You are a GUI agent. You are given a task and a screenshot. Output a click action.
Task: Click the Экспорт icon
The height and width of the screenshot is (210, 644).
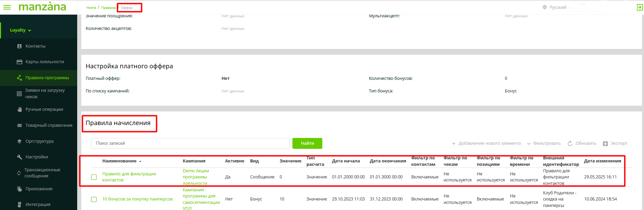(605, 143)
